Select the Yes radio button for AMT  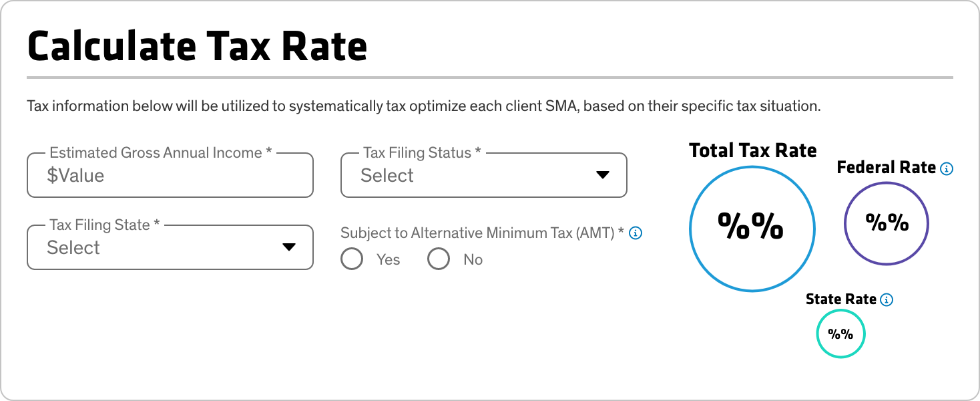click(x=352, y=259)
